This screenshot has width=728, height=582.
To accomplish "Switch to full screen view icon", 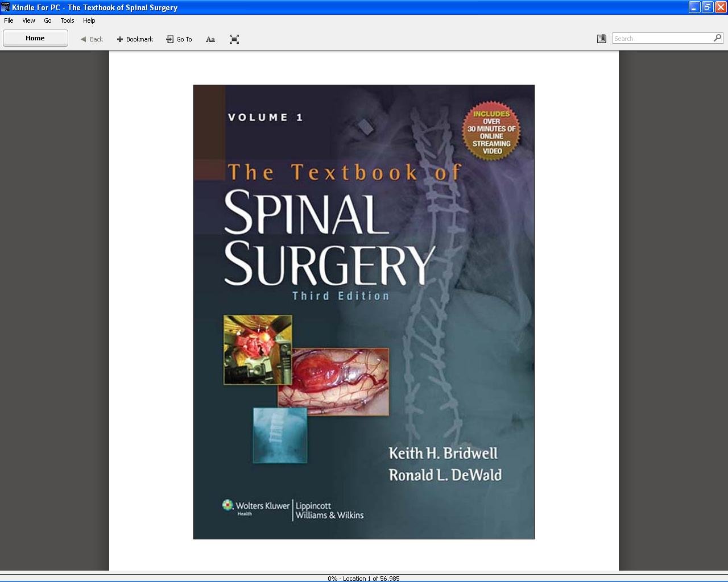I will (234, 39).
